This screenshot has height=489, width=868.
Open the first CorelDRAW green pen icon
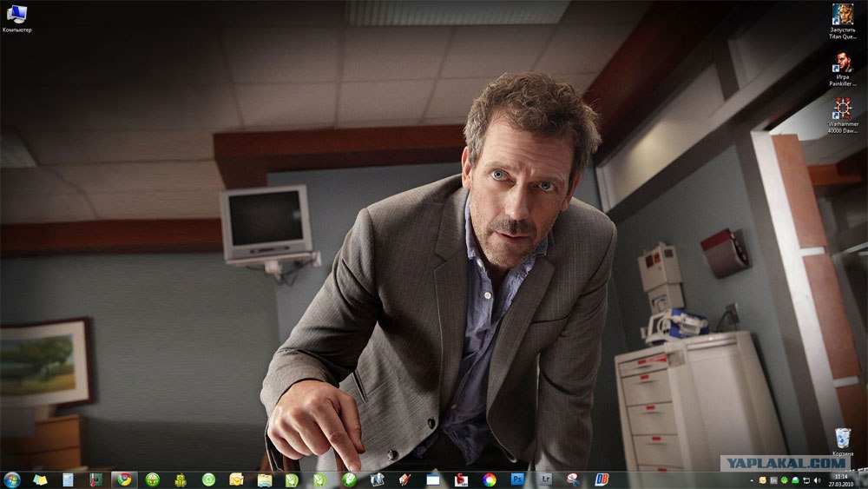293,479
